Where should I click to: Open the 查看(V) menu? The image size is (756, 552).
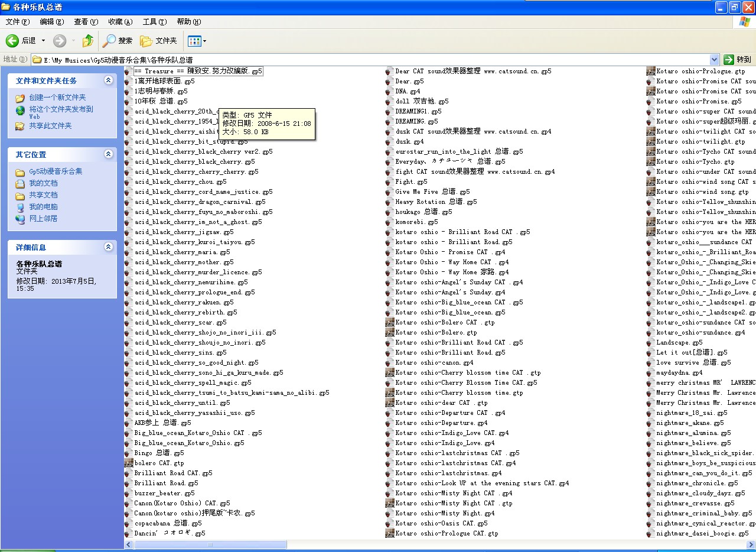click(x=86, y=22)
